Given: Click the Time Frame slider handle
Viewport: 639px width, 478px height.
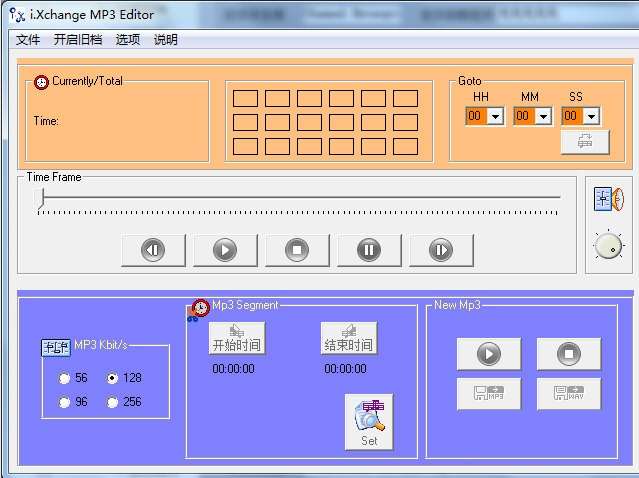Looking at the screenshot, I should point(41,201).
